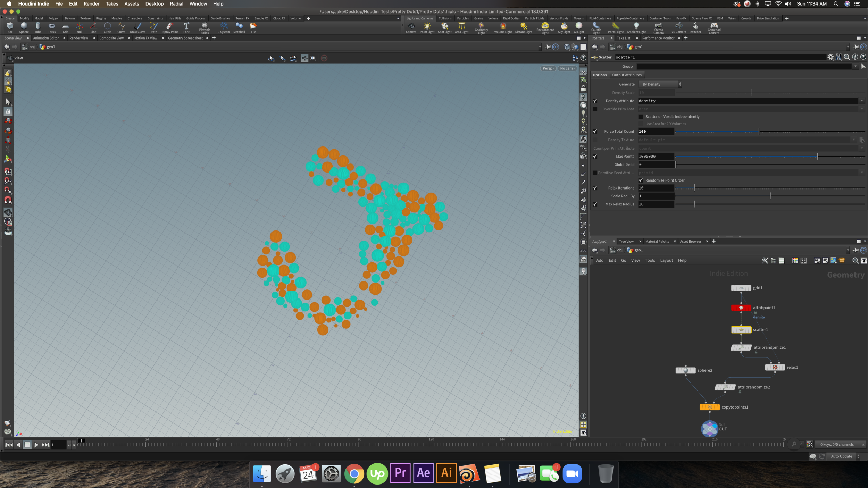Open the Persp camera view menu
Viewport: 868px width, 488px height.
pos(548,68)
